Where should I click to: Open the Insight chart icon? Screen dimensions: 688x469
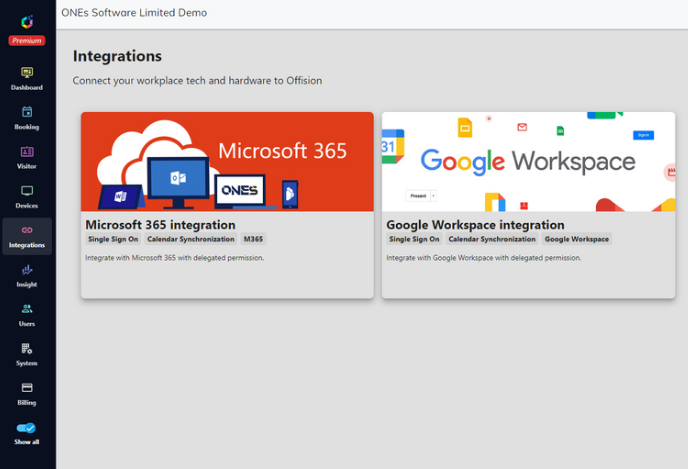click(x=27, y=270)
